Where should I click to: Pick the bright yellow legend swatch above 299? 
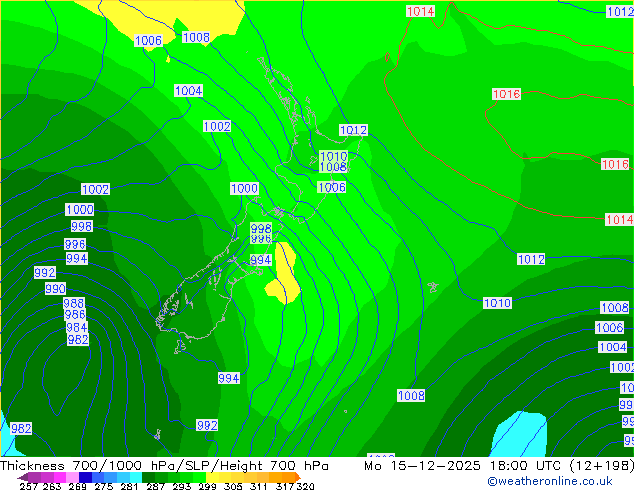pyautogui.click(x=212, y=477)
